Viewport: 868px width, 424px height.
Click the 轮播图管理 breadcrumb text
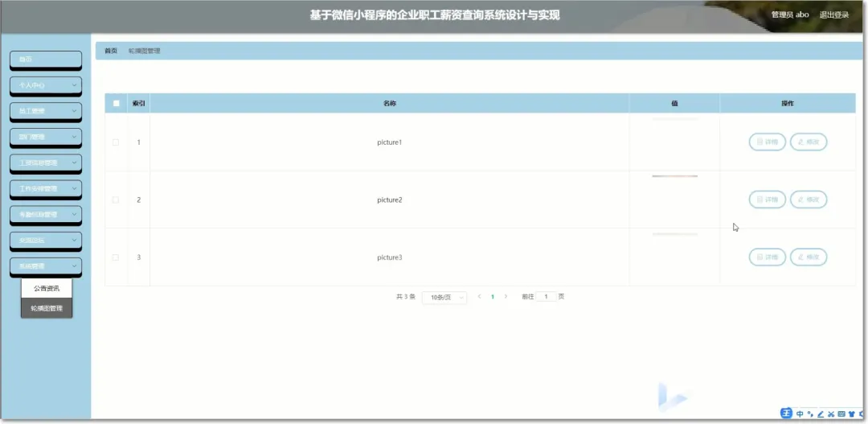point(144,51)
